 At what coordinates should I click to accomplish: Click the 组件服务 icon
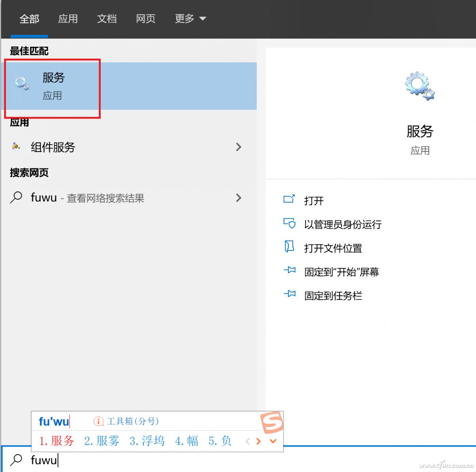pos(16,147)
